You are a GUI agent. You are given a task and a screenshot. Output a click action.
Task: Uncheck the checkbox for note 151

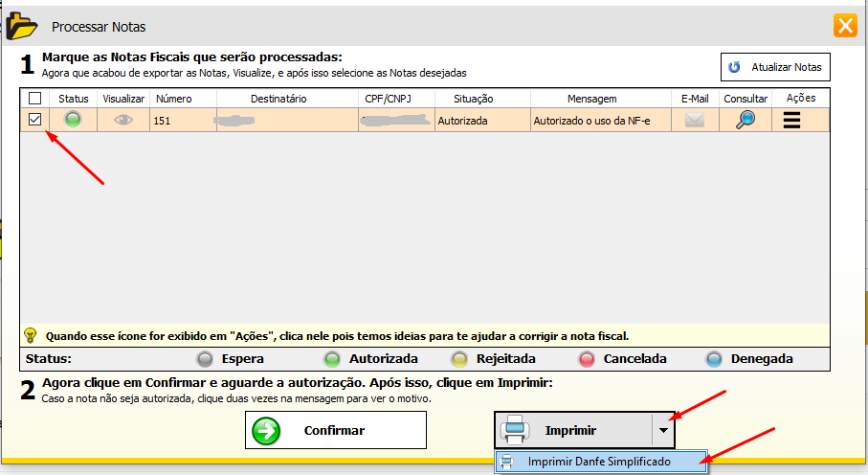(x=35, y=120)
